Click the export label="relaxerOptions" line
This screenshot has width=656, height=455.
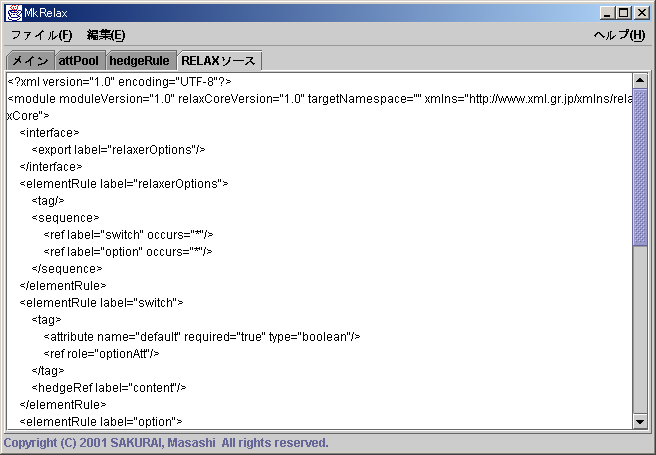point(118,149)
